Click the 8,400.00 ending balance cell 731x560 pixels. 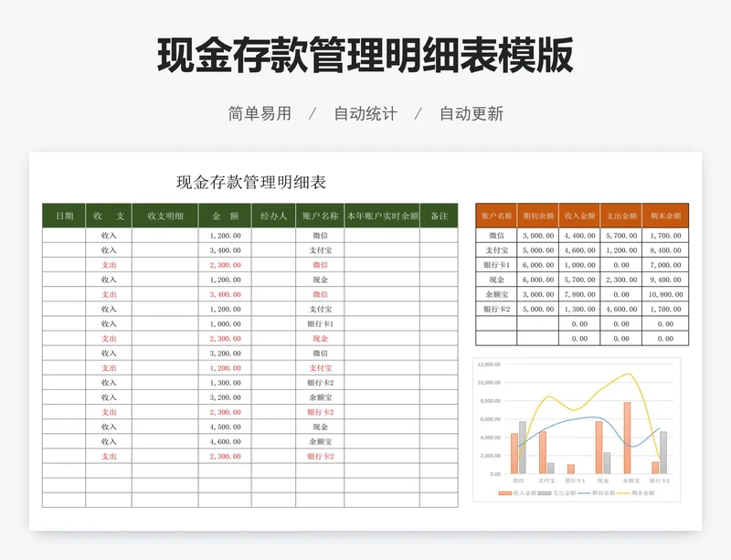[x=665, y=250]
